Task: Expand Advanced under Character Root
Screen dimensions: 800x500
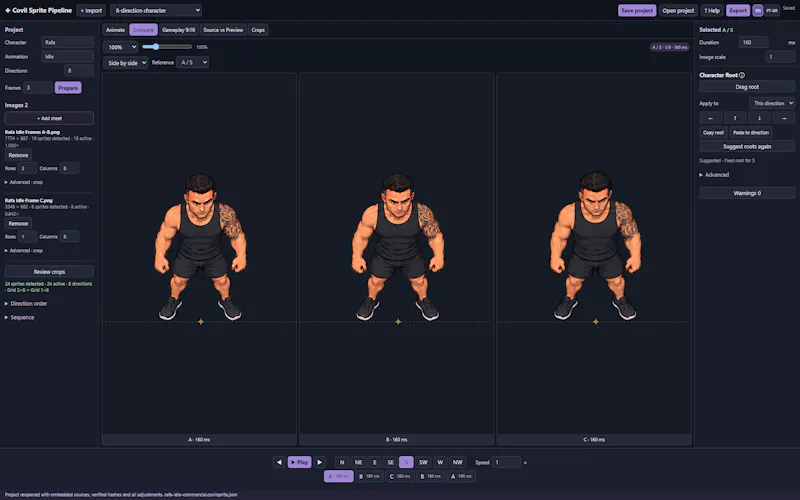Action: click(x=714, y=174)
